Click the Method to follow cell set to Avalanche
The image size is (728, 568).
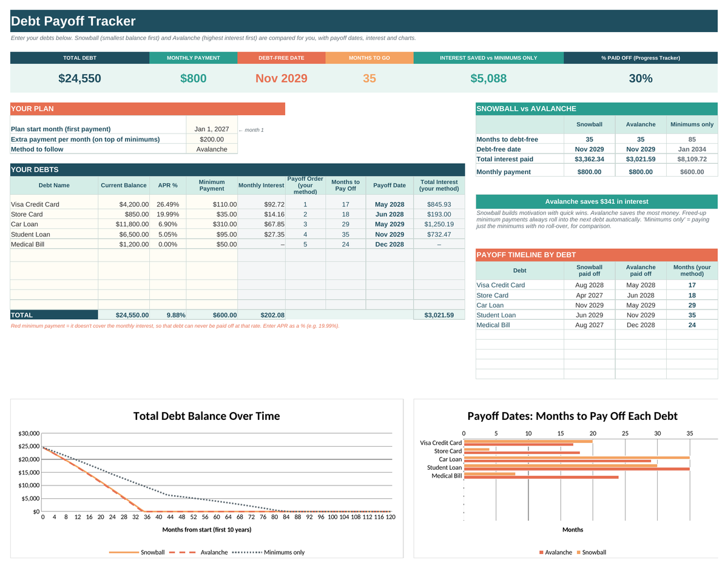pyautogui.click(x=212, y=149)
